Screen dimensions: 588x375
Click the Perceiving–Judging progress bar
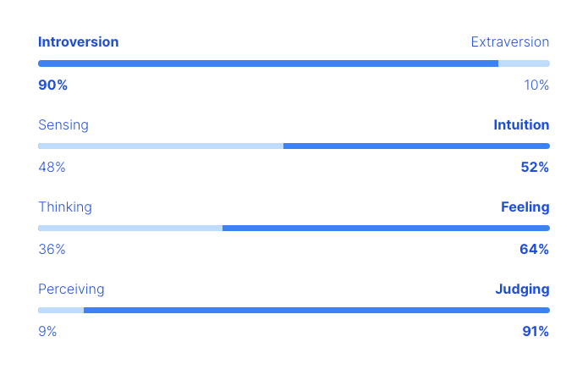[294, 311]
